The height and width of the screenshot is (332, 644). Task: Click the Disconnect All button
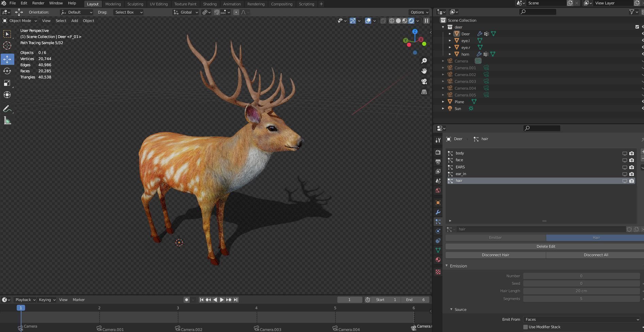pos(596,255)
